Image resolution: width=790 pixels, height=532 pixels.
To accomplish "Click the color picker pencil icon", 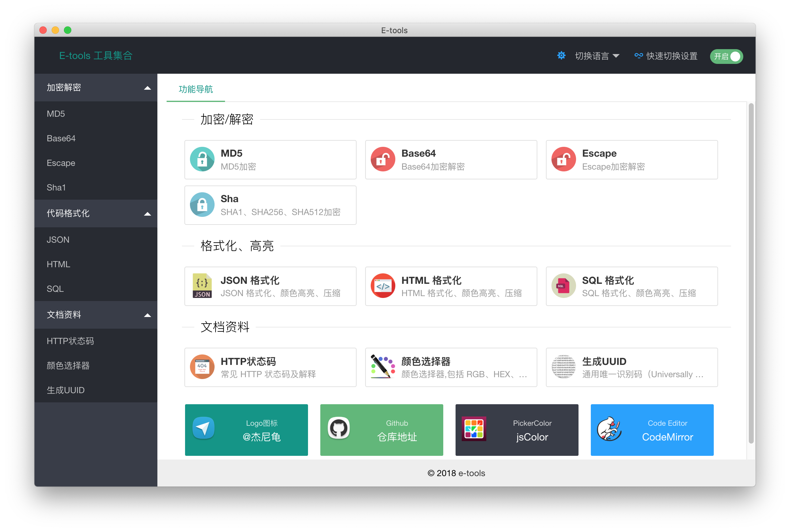I will coord(383,367).
